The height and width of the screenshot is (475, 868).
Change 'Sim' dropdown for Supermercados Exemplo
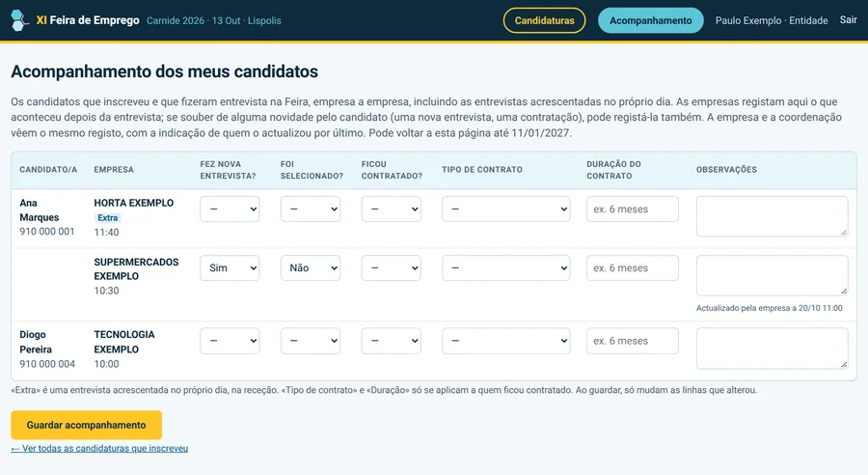click(x=230, y=267)
